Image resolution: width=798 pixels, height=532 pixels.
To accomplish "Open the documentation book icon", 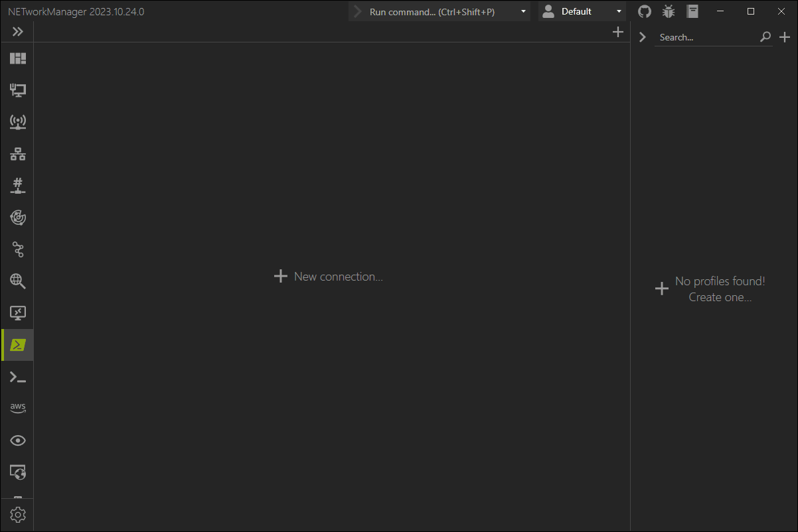I will pos(692,11).
